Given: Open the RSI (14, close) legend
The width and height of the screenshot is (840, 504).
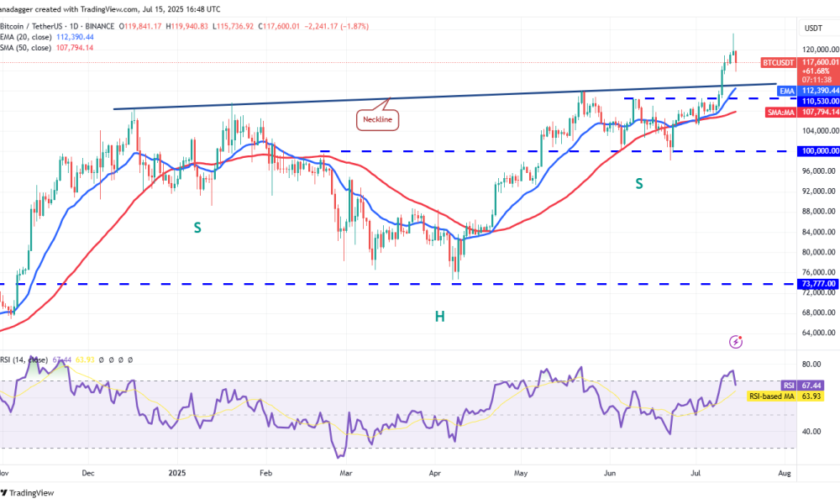Looking at the screenshot, I should [25, 360].
